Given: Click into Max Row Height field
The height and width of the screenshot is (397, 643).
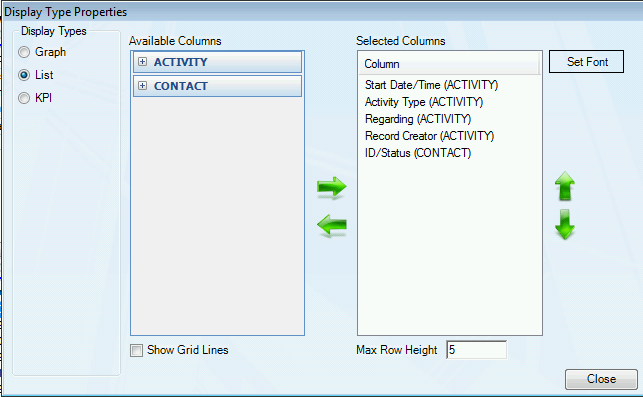Looking at the screenshot, I should point(477,350).
